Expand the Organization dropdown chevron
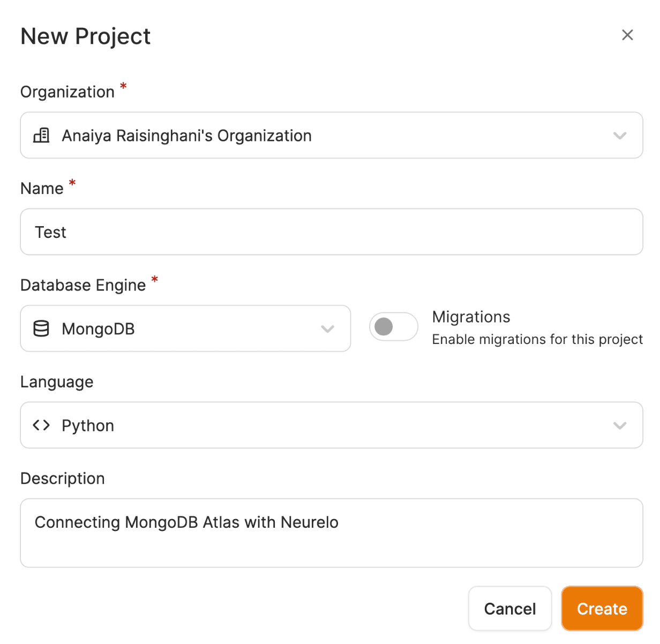Image resolution: width=660 pixels, height=644 pixels. click(620, 136)
